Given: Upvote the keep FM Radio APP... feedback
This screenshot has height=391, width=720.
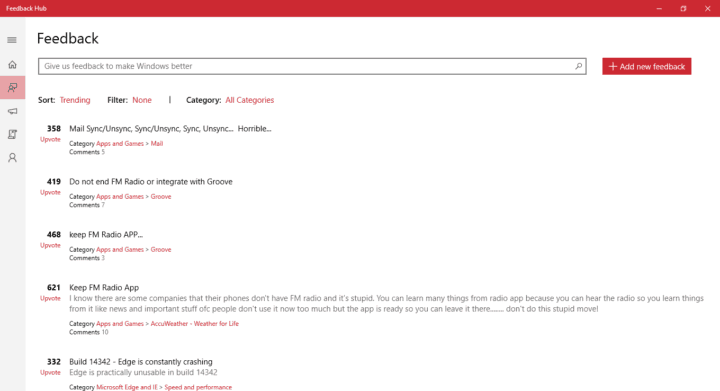Looking at the screenshot, I should 50,246.
